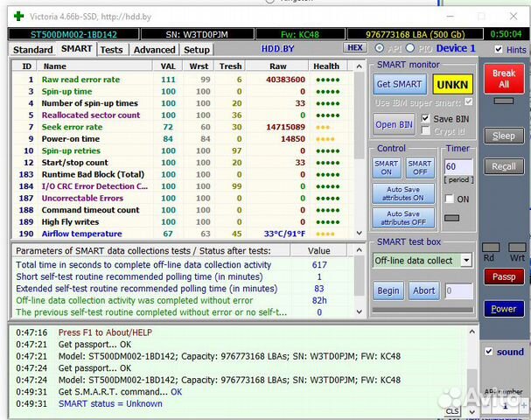Click the Name column header
The height and width of the screenshot is (420, 531).
point(94,66)
